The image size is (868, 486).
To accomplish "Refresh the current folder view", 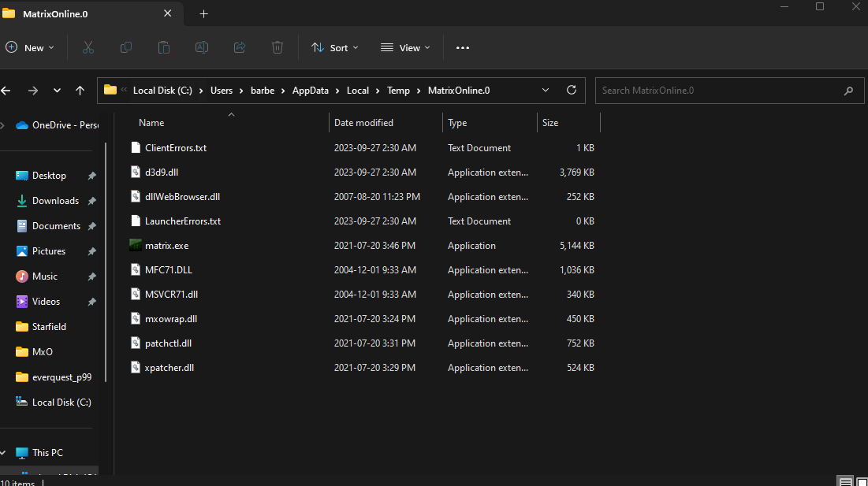I will [572, 91].
